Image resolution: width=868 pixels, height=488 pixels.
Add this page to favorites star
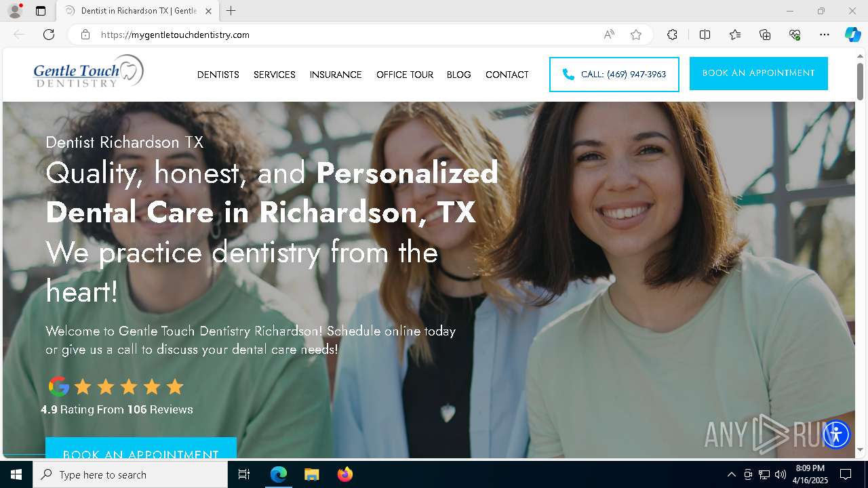[636, 35]
